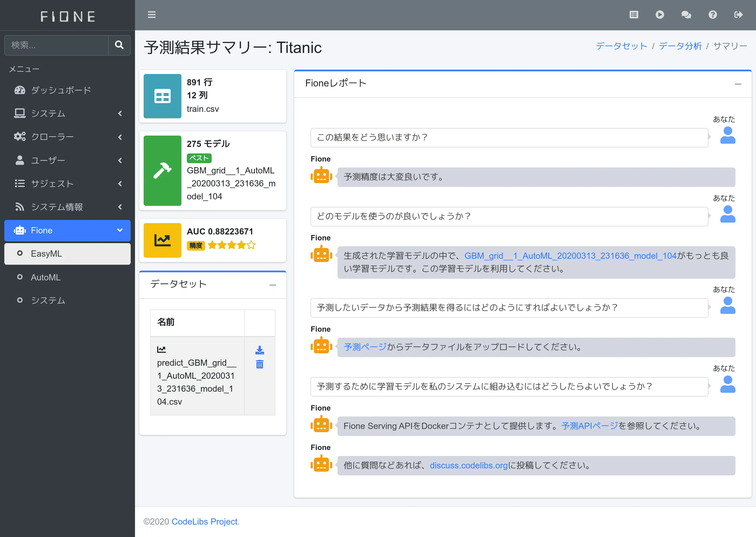The width and height of the screenshot is (756, 537).
Task: Click Fione robot icon beside 生成された学習モデル reply
Action: (x=321, y=254)
